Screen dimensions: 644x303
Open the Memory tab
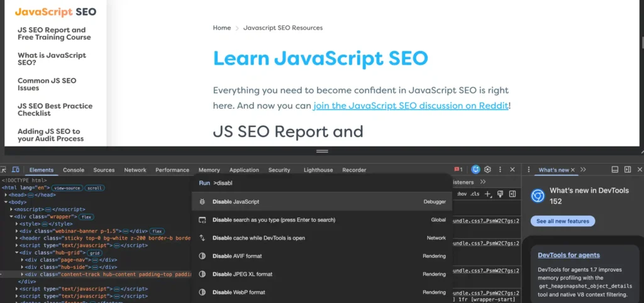pos(209,170)
